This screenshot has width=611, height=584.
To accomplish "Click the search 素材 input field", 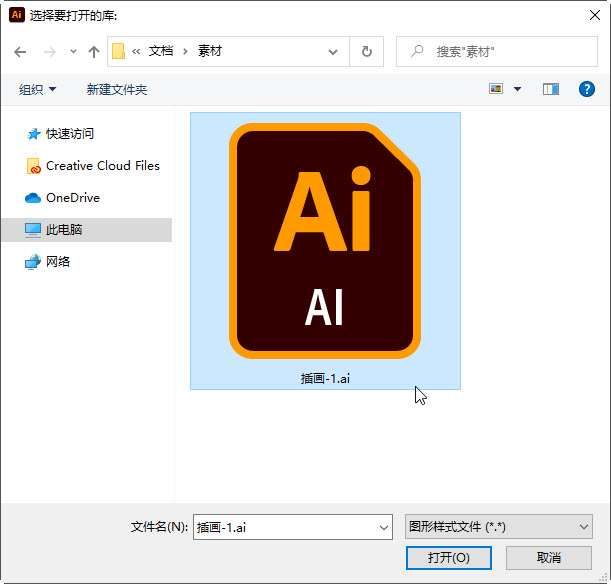I will 497,51.
